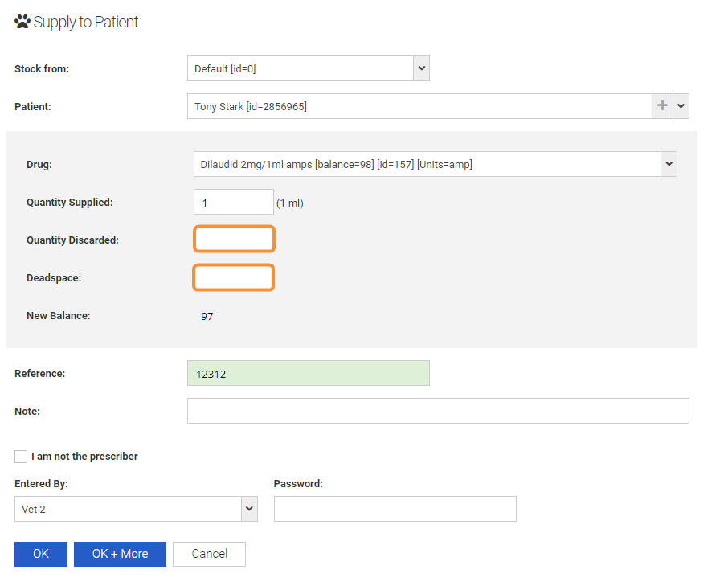Open the Stock from dropdown
Viewport: 728px width, 578px height.
click(x=422, y=68)
